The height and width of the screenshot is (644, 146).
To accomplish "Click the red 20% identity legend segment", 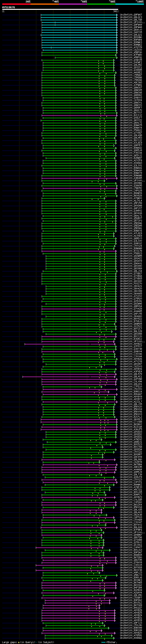I will 16,4.
